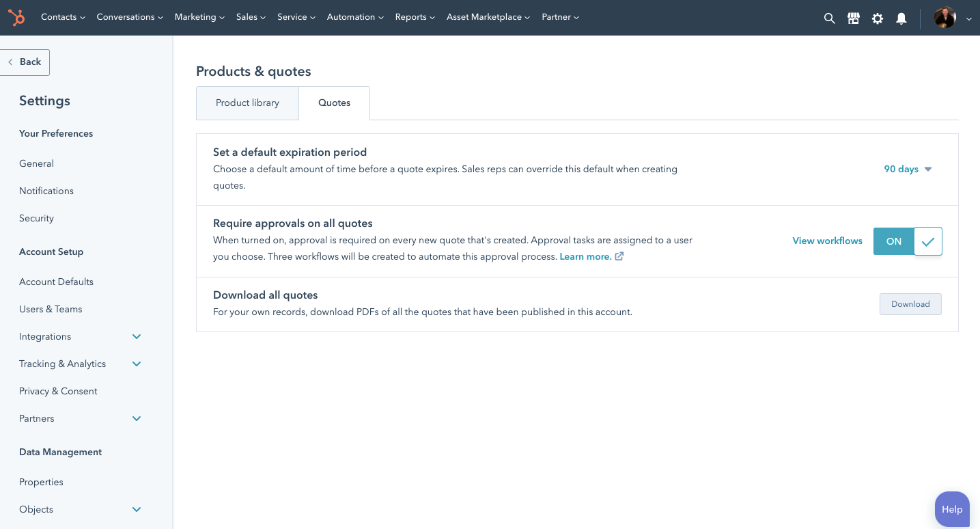Expand the Integrations sidebar section
The height and width of the screenshot is (529, 980).
137,336
